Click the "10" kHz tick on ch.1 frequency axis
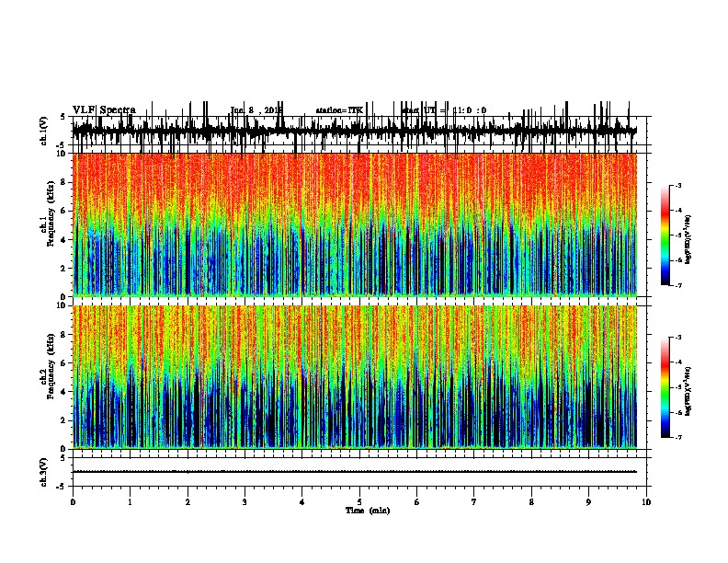728x563 pixels. click(x=61, y=154)
